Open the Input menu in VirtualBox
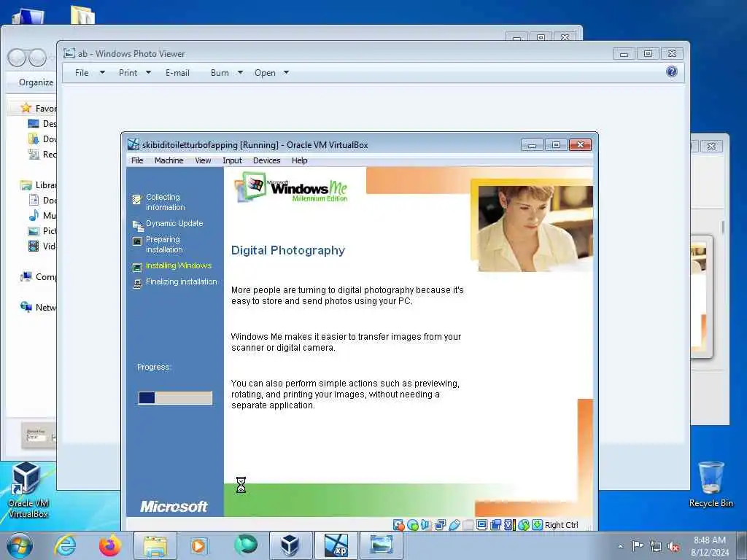The image size is (747, 560). click(232, 160)
